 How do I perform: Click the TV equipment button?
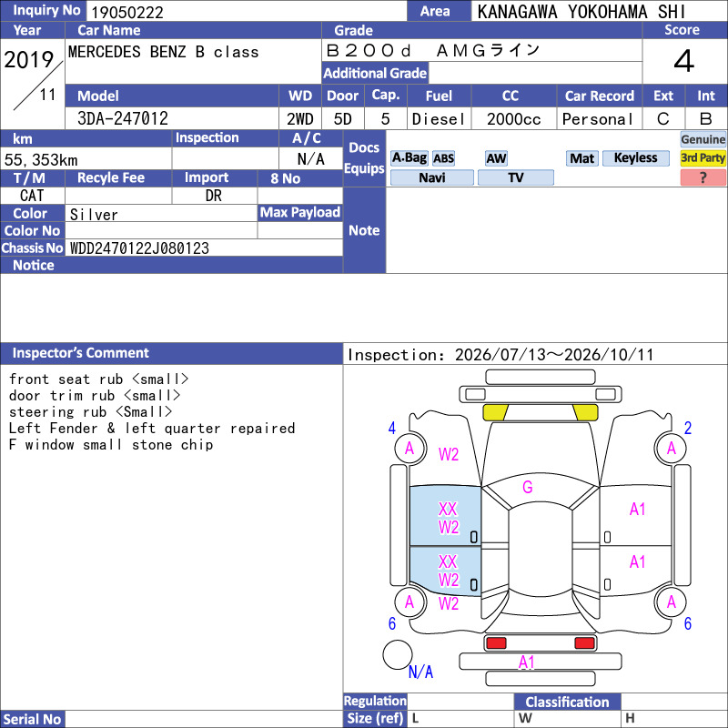point(516,177)
